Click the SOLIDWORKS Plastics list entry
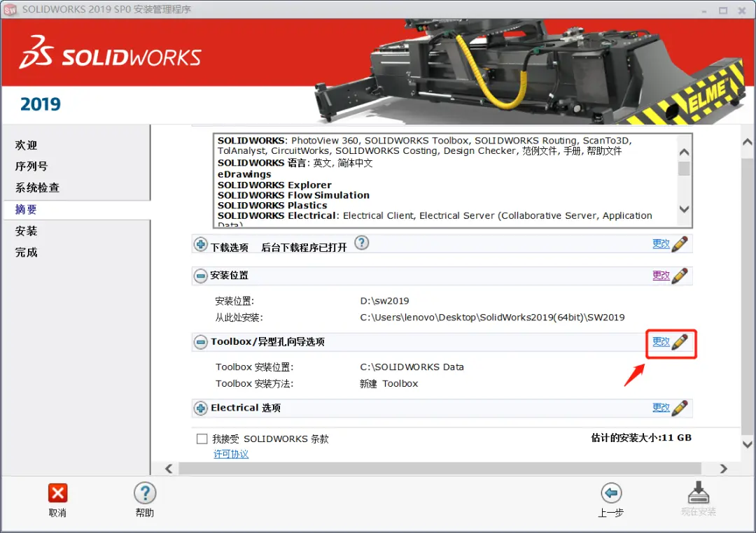The width and height of the screenshot is (756, 533). (272, 206)
